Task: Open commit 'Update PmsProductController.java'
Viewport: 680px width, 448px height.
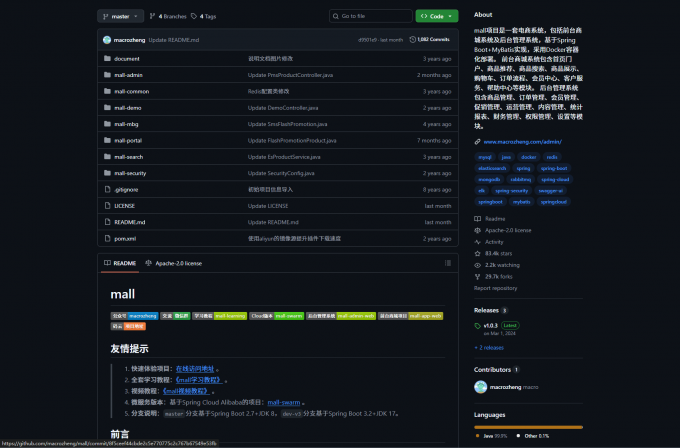Action: tap(290, 75)
